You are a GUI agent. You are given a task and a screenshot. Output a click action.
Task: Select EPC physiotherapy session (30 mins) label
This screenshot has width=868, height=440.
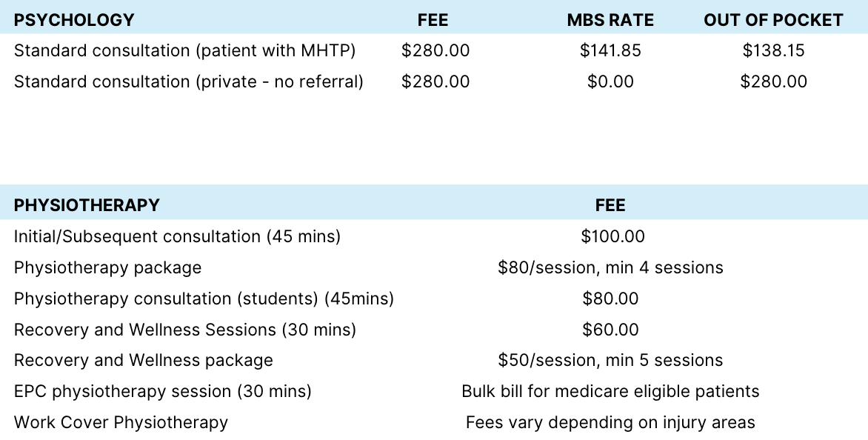(x=163, y=391)
